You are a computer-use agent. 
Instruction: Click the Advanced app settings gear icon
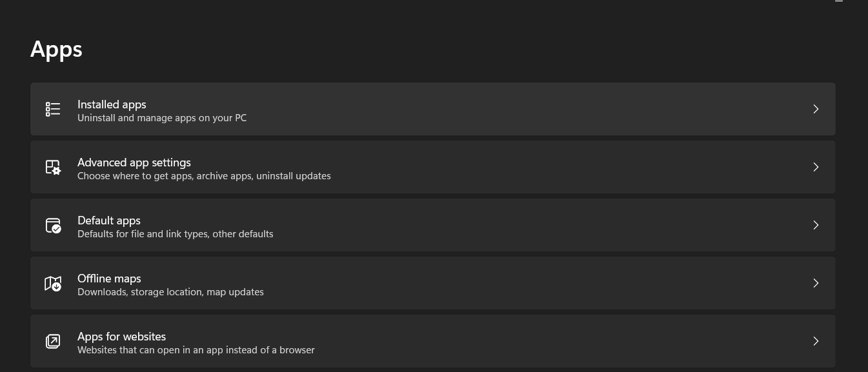pyautogui.click(x=53, y=167)
